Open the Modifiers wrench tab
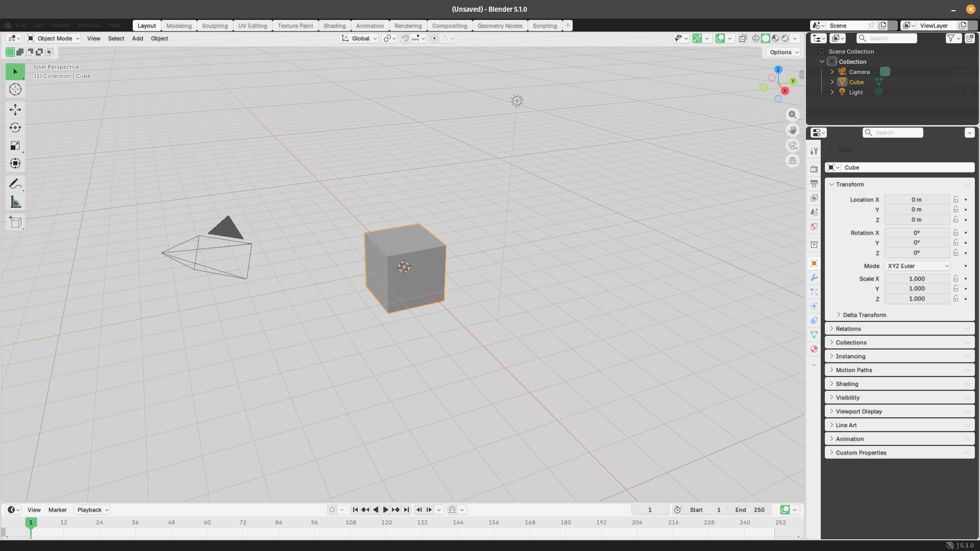 pos(814,278)
